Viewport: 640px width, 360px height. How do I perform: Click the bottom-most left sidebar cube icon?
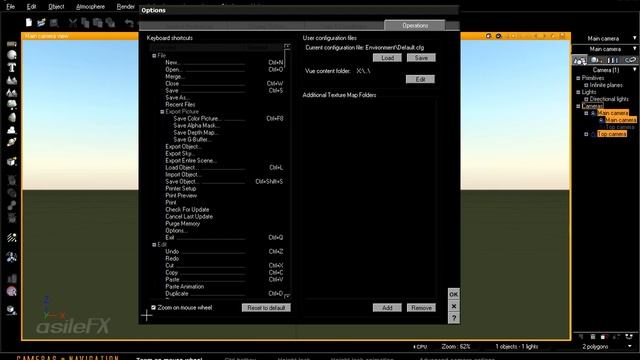(x=12, y=310)
